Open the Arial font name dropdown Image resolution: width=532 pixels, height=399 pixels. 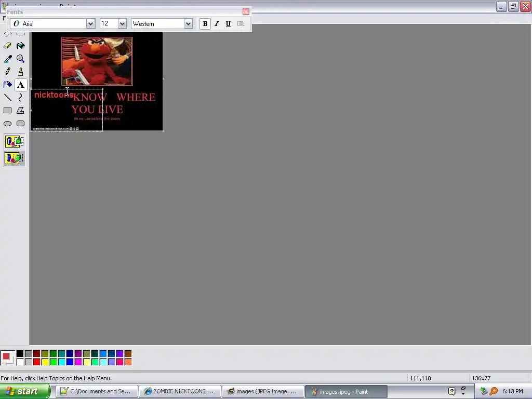coord(90,24)
